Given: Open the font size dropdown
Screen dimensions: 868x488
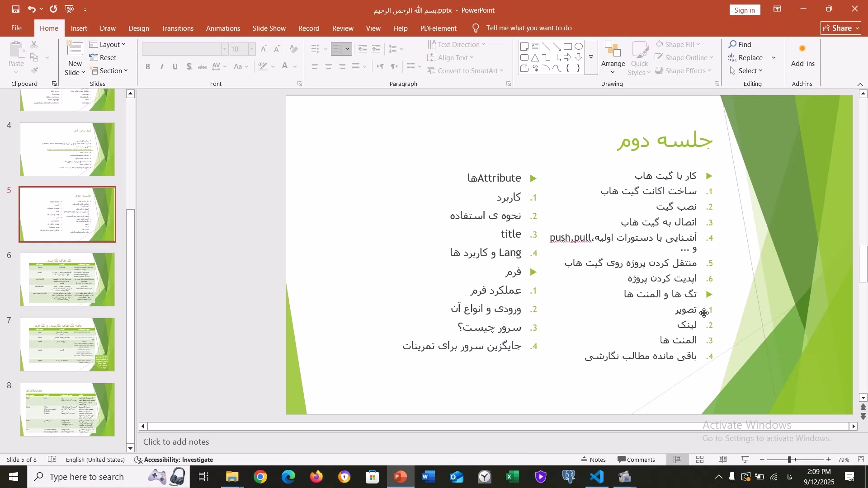Looking at the screenshot, I should click(x=252, y=49).
